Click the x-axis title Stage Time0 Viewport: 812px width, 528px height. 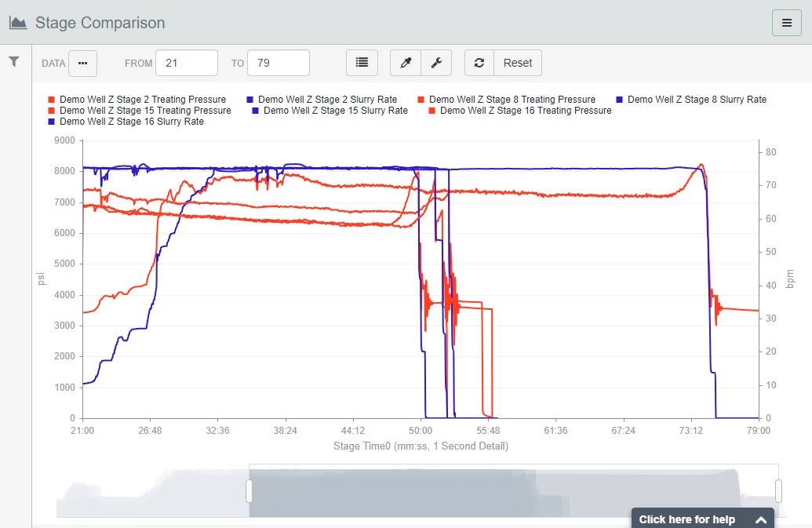421,446
